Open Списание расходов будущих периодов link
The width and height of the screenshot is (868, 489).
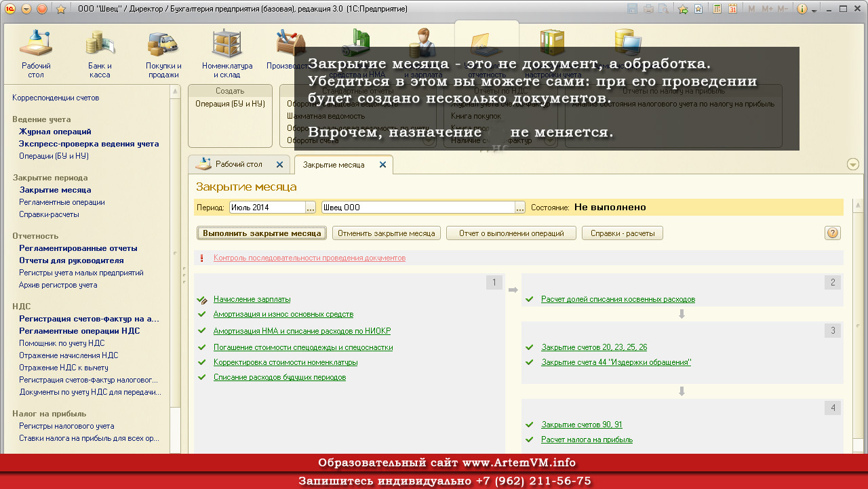click(279, 377)
